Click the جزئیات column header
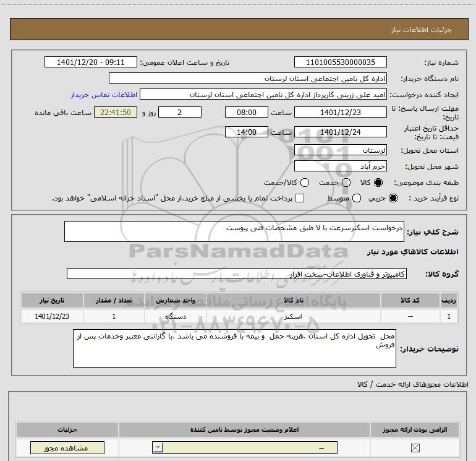476x461 pixels. 67,429
